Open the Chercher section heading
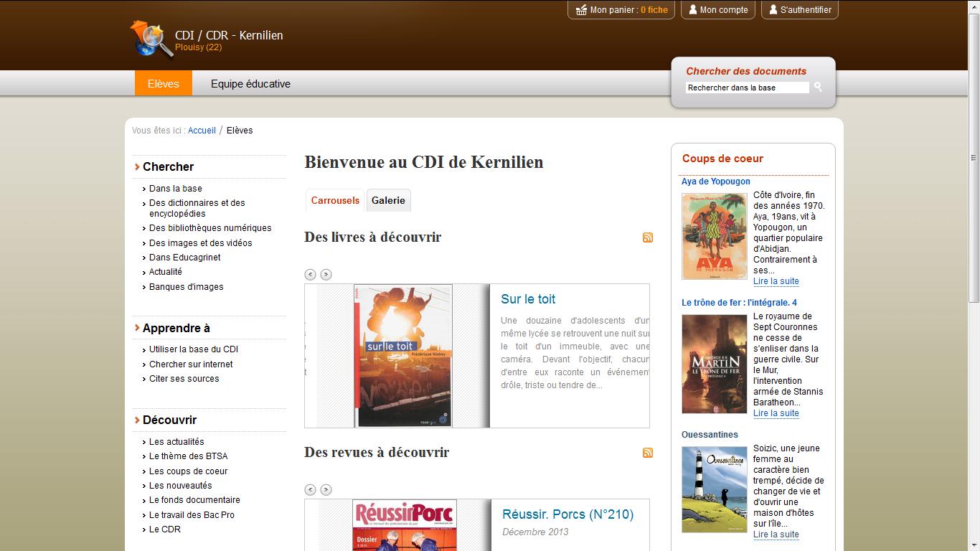 click(168, 166)
